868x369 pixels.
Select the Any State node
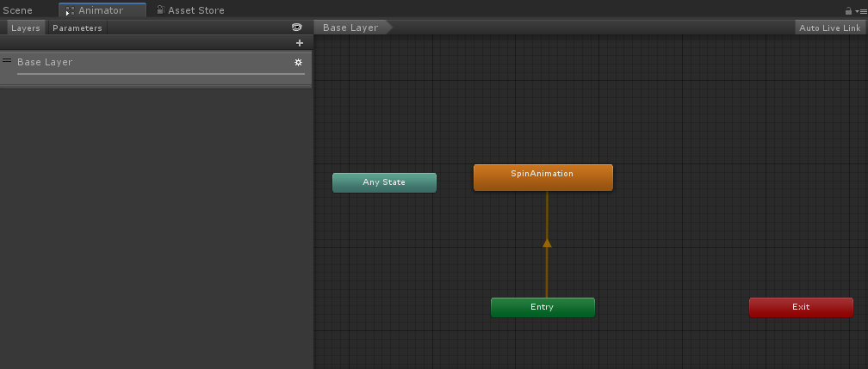(x=384, y=182)
